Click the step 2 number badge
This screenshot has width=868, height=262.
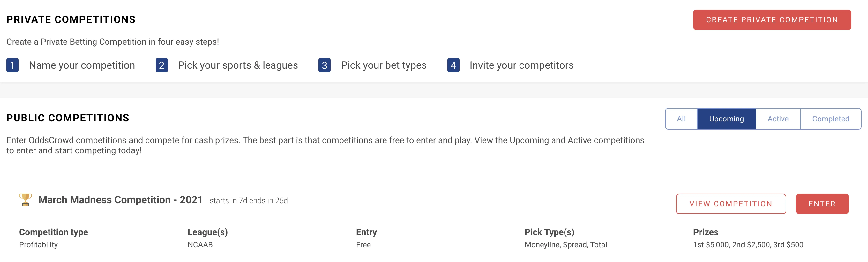tap(162, 65)
